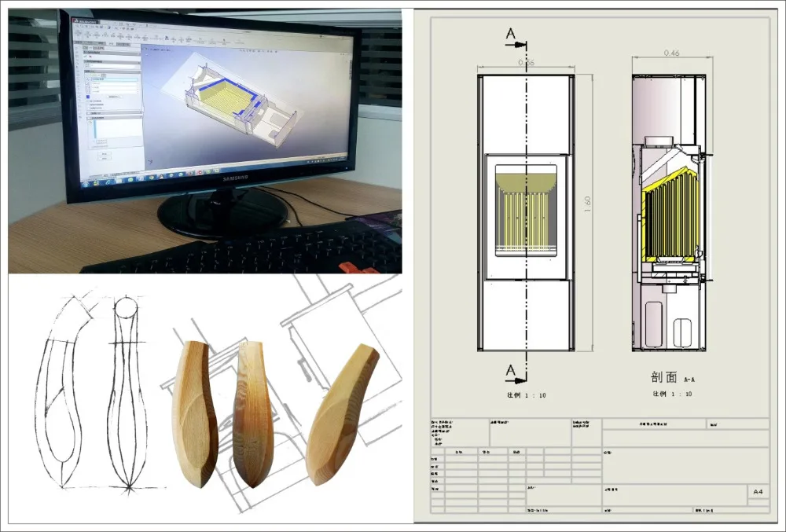Select the front view stove drawing
Image resolution: width=786 pixels, height=532 pixels.
[527, 212]
